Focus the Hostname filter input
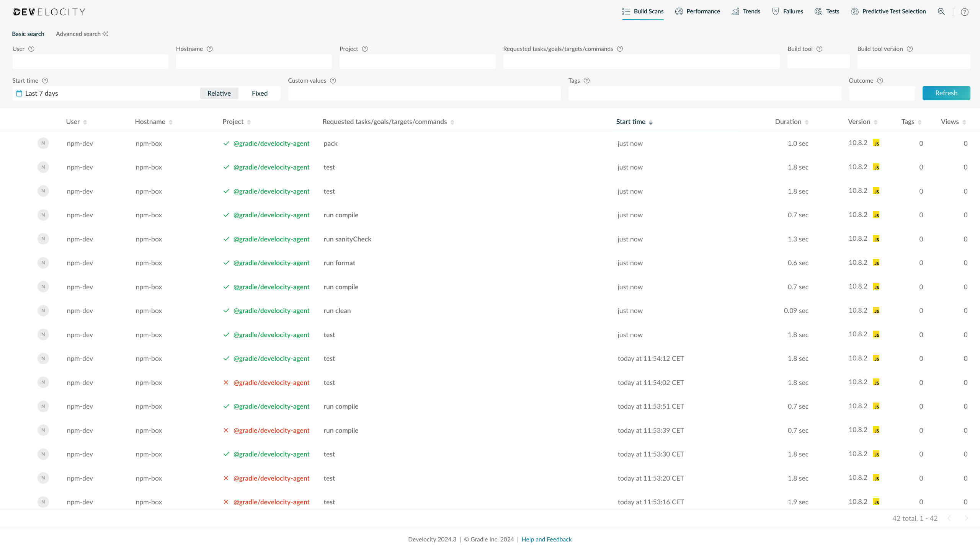This screenshot has width=980, height=551. pos(254,62)
